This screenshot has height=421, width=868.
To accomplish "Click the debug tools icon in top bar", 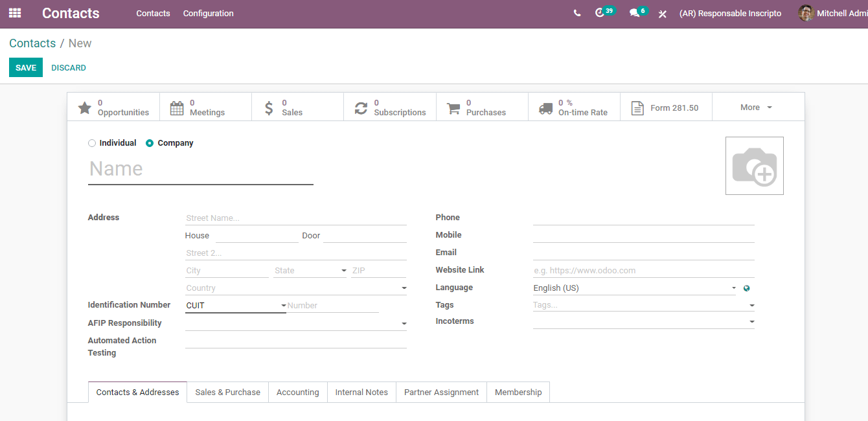I will tap(662, 14).
